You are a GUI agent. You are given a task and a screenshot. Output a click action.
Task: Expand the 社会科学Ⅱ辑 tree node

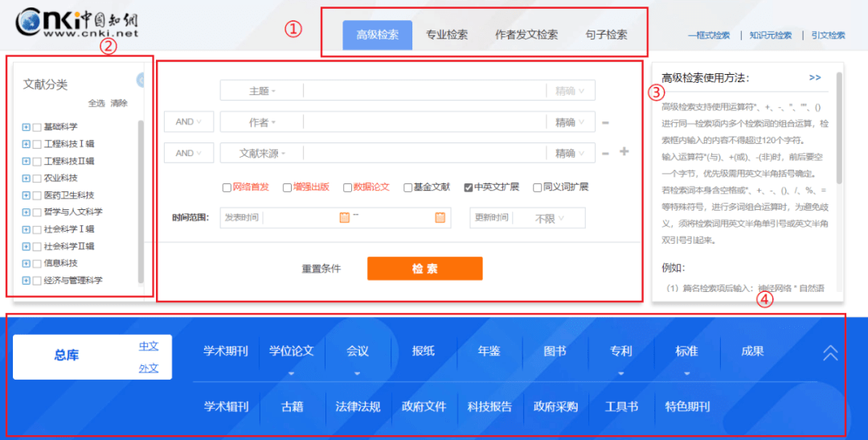point(26,247)
